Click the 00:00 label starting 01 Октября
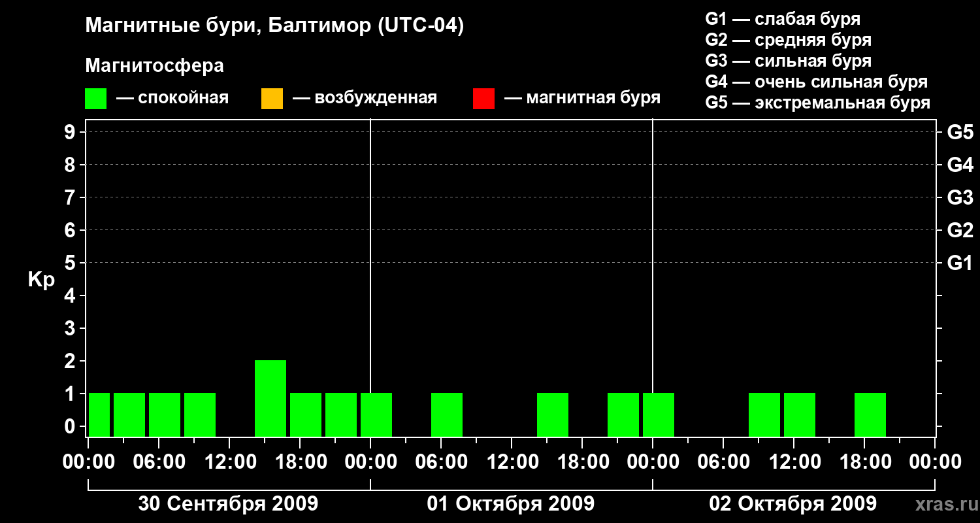980x523 pixels. [370, 462]
